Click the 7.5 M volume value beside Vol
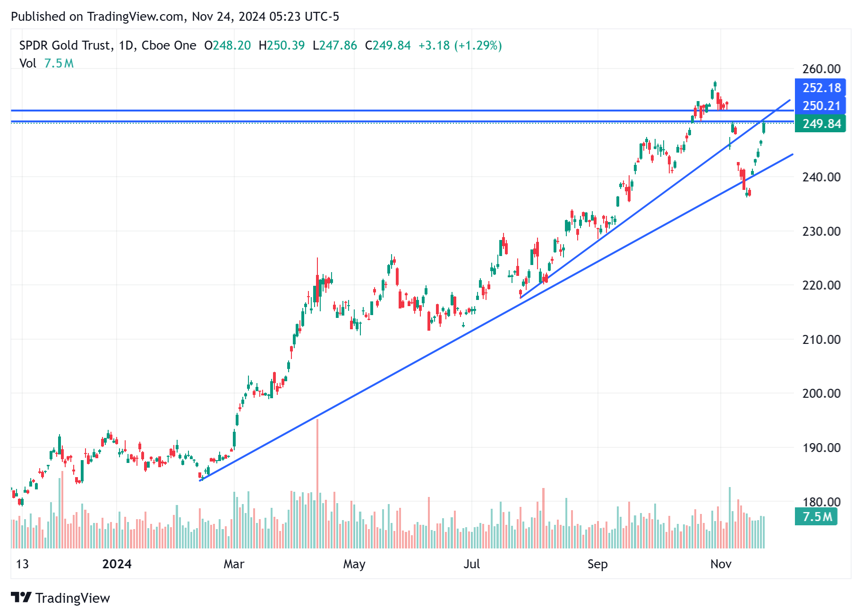This screenshot has height=616, width=862. pyautogui.click(x=59, y=63)
